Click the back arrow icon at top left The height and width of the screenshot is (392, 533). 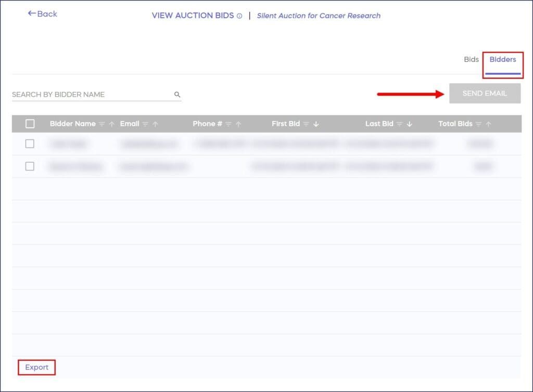32,14
